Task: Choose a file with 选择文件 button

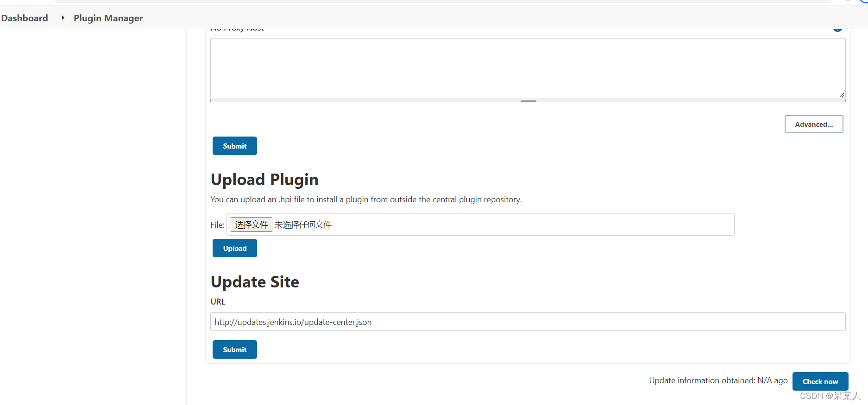Action: click(251, 224)
